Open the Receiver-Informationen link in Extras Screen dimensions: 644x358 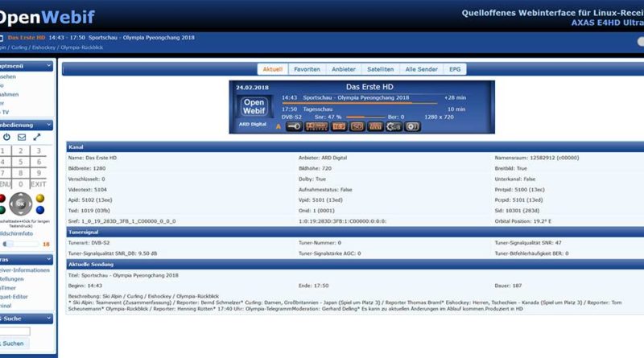click(x=25, y=270)
